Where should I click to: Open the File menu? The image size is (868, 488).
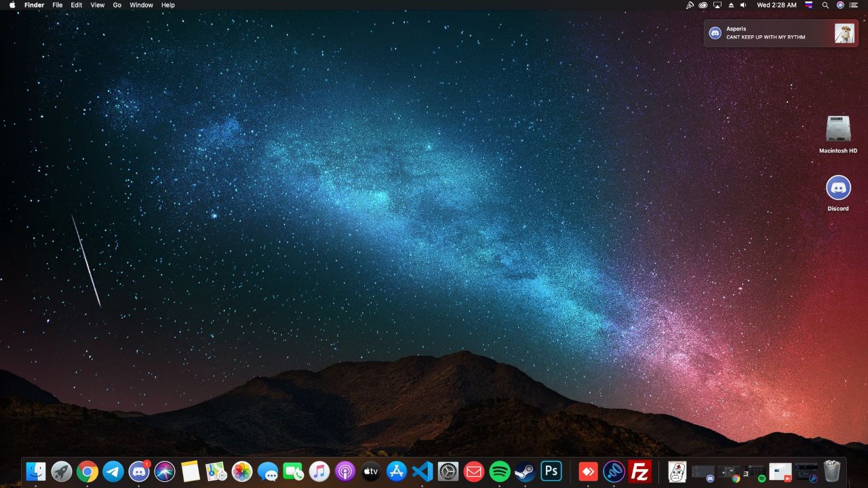point(58,5)
